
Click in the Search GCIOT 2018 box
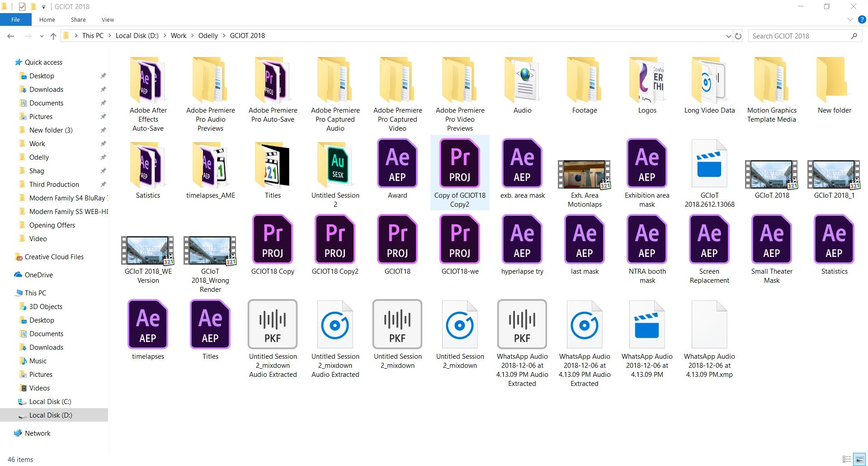805,36
